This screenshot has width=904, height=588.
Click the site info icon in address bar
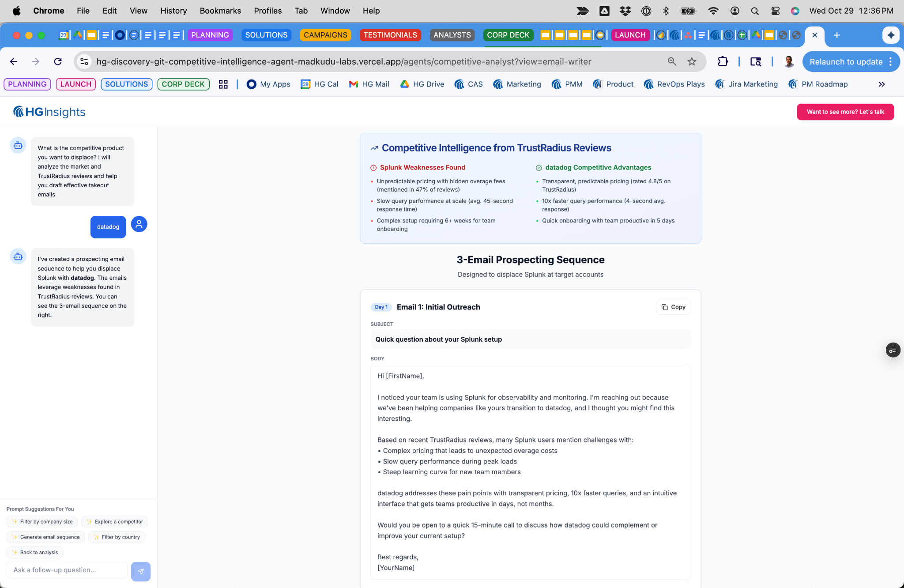84,62
